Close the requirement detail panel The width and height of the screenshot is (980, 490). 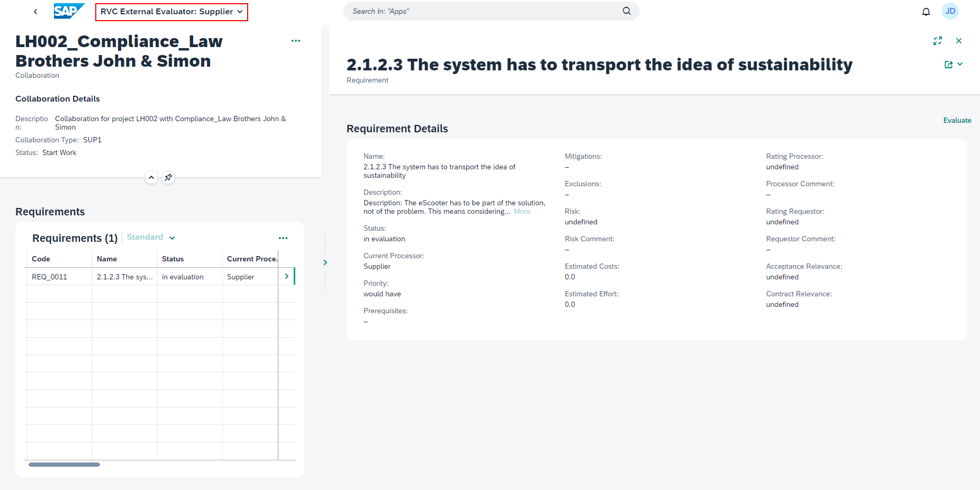(959, 41)
